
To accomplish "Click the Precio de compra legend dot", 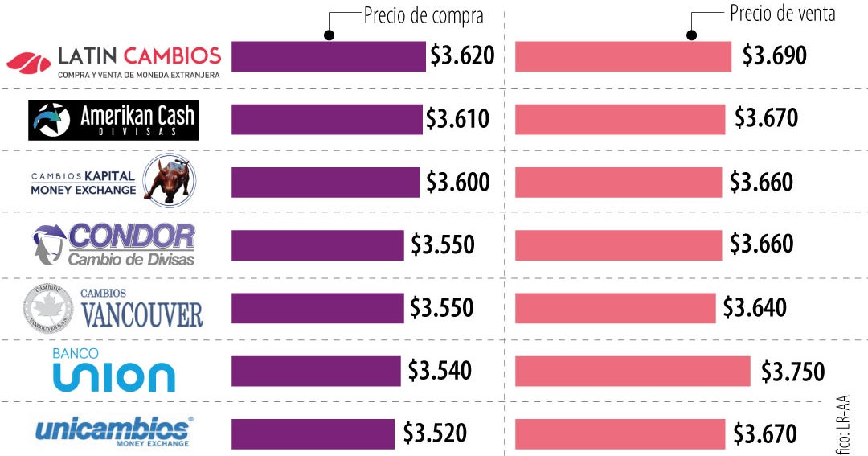I will click(328, 35).
